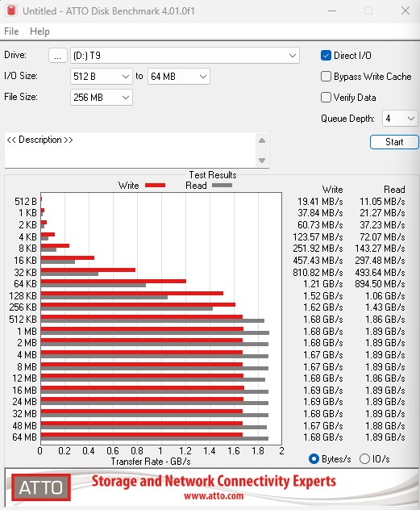Uncheck the Direct I/O checkbox

click(x=326, y=56)
